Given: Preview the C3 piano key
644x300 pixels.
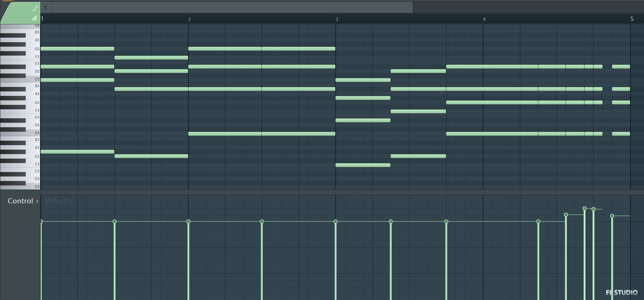Looking at the screenshot, I should [x=20, y=187].
